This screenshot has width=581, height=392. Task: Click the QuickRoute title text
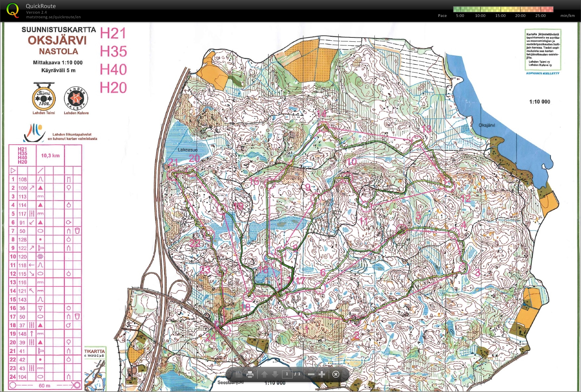click(41, 6)
